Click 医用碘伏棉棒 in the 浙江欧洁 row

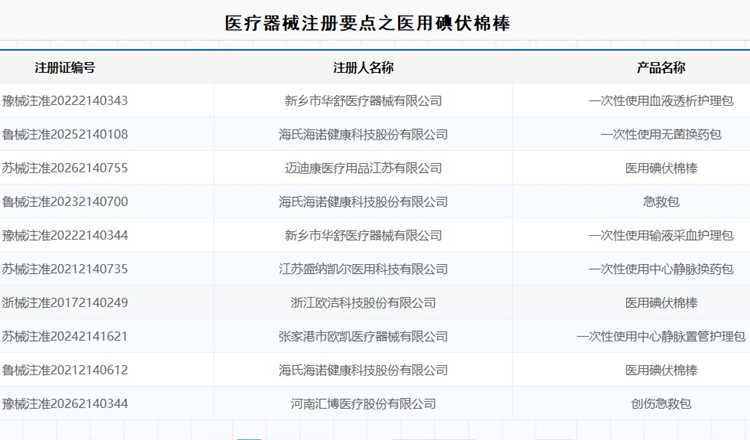(x=661, y=303)
